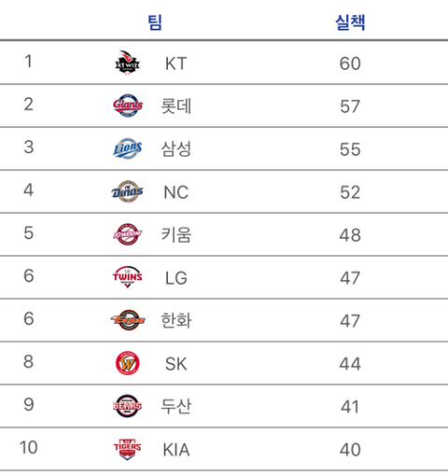This screenshot has width=448, height=476.
Task: Open the 키움 team name
Action: 176,234
